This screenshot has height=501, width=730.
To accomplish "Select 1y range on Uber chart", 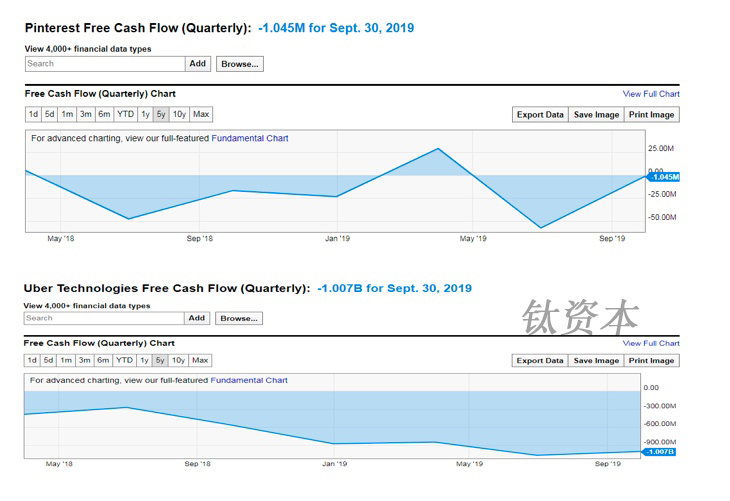I will [145, 360].
